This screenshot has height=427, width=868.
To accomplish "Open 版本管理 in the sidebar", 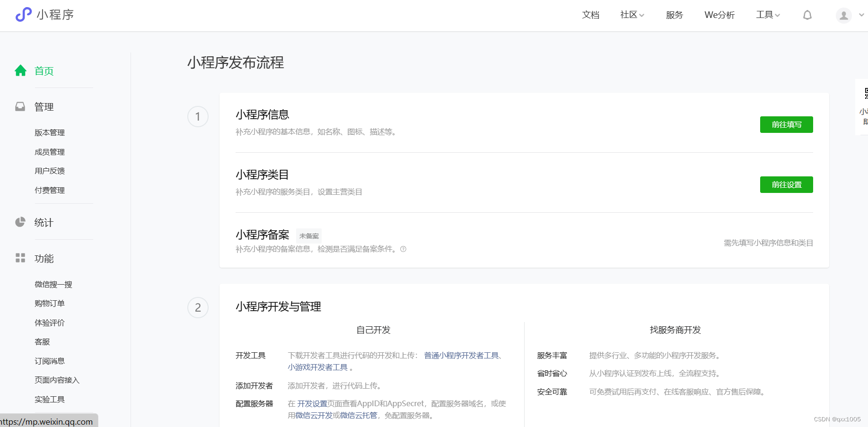I will pos(50,133).
